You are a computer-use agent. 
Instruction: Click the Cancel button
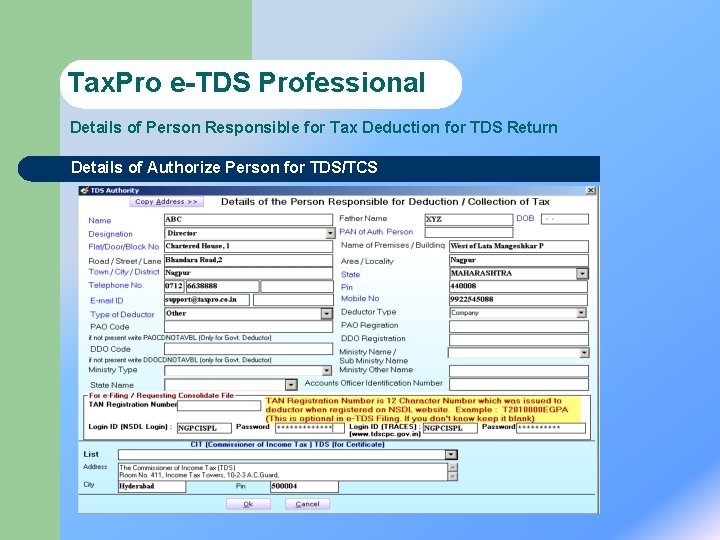pos(307,504)
